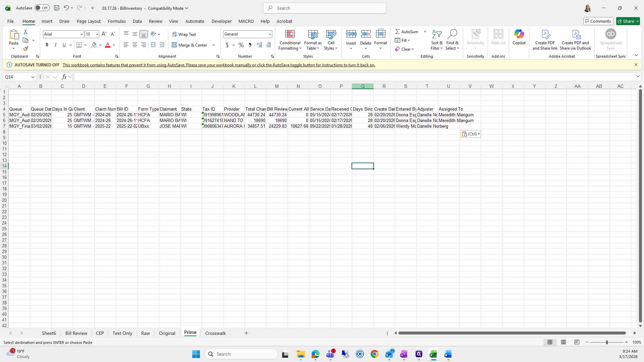Toggle Wrap Text for the selection

(184, 34)
